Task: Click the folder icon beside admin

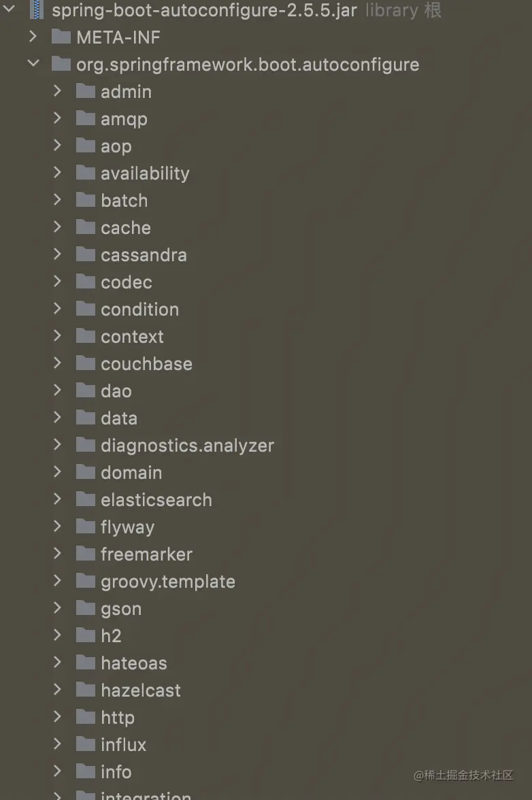Action: (86, 91)
